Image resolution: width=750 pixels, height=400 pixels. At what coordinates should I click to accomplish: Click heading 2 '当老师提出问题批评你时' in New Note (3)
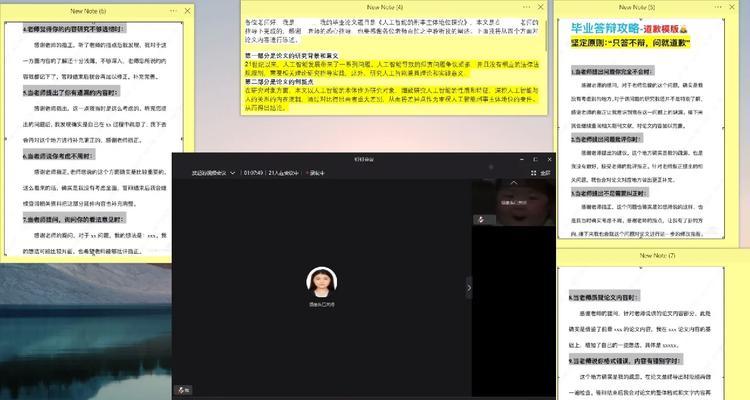coord(606,139)
